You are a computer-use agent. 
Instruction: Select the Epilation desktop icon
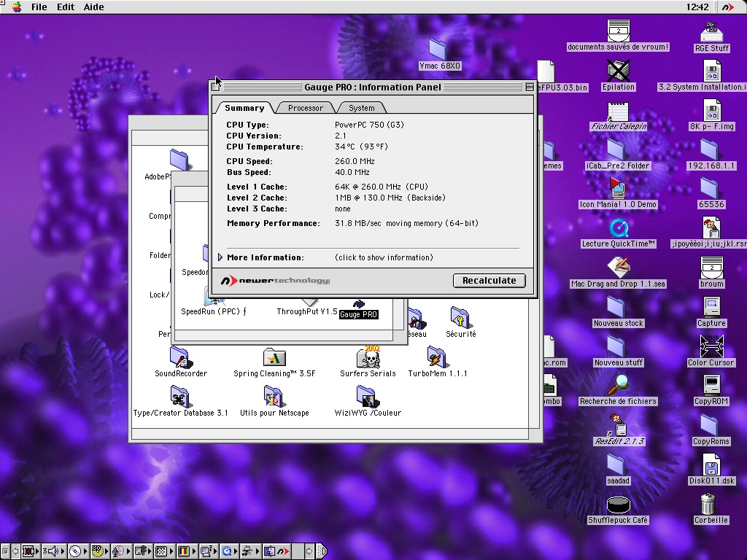click(x=619, y=71)
